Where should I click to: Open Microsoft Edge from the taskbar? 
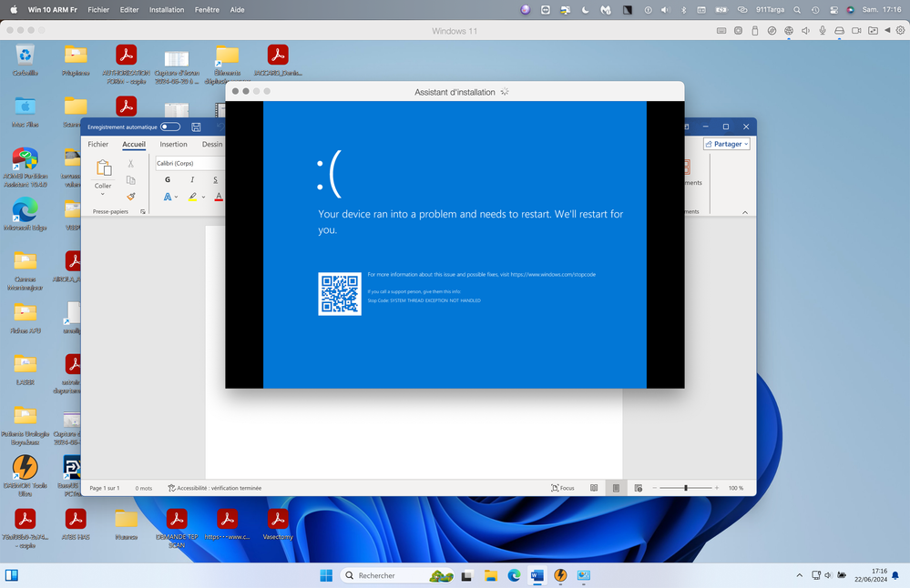tap(514, 575)
